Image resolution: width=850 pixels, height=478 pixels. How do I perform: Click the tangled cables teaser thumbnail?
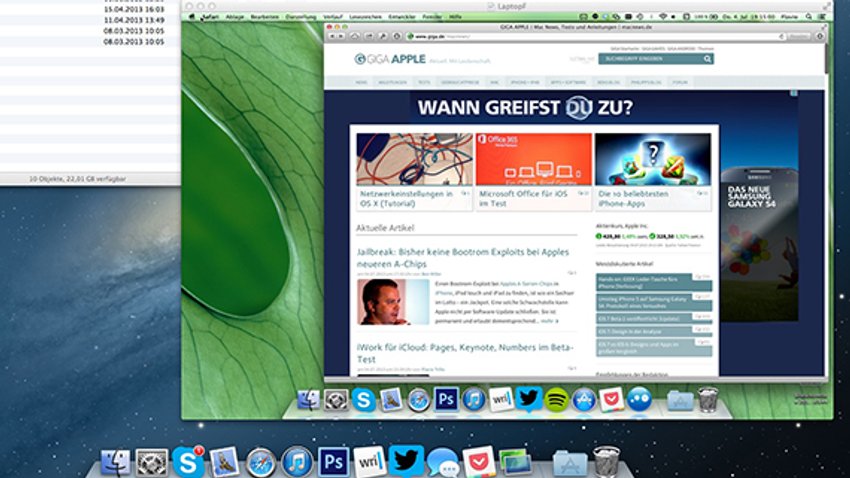click(x=415, y=159)
